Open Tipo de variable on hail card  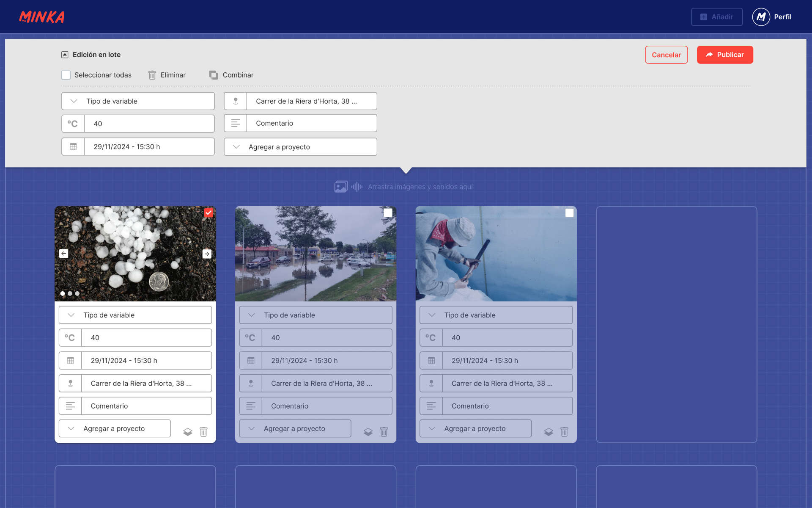[x=135, y=315]
